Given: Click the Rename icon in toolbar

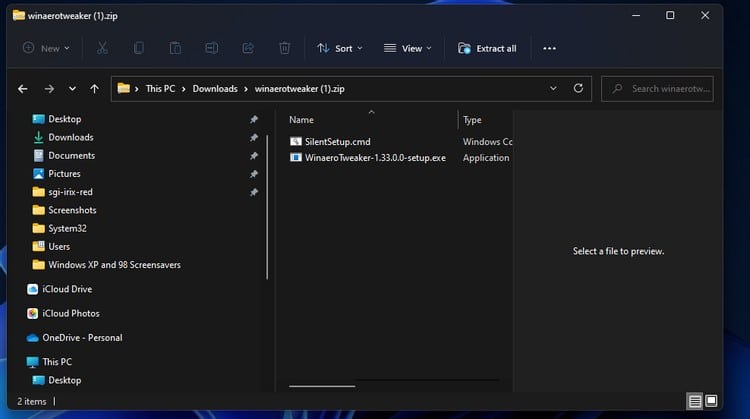Looking at the screenshot, I should 211,48.
